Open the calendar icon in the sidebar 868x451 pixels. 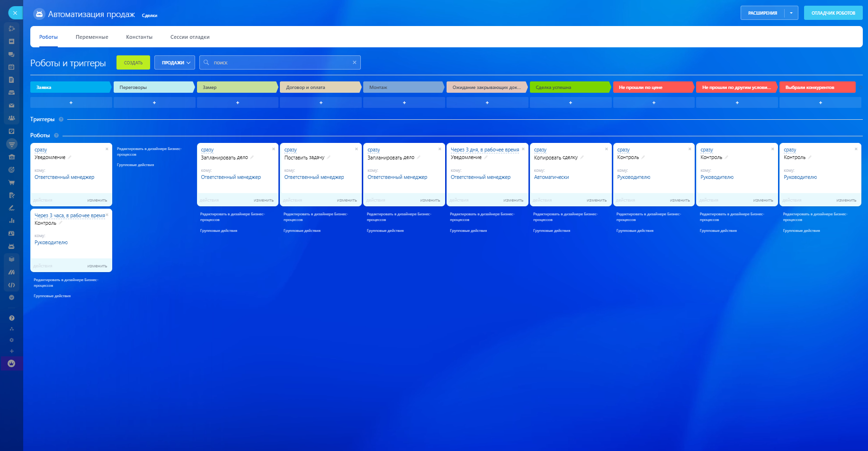(12, 67)
